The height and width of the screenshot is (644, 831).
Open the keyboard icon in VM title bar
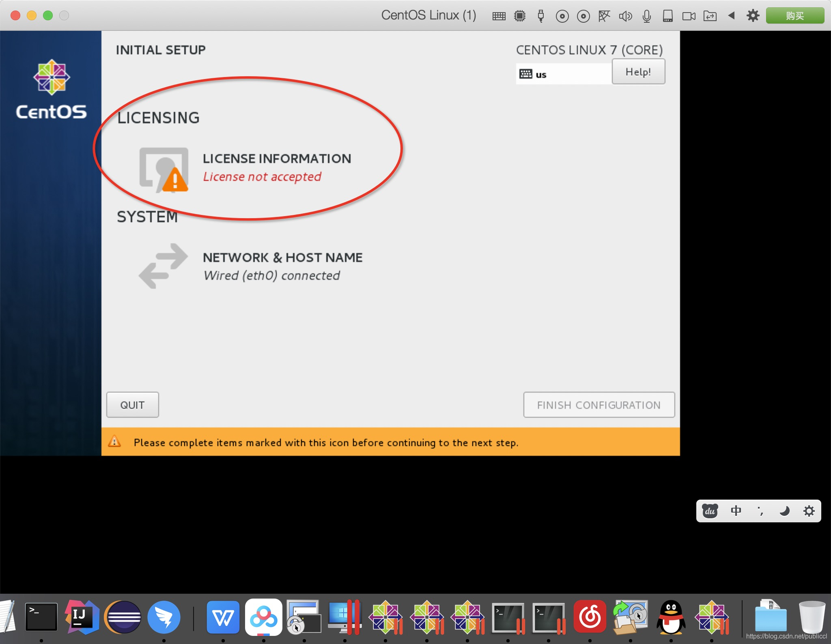499,16
